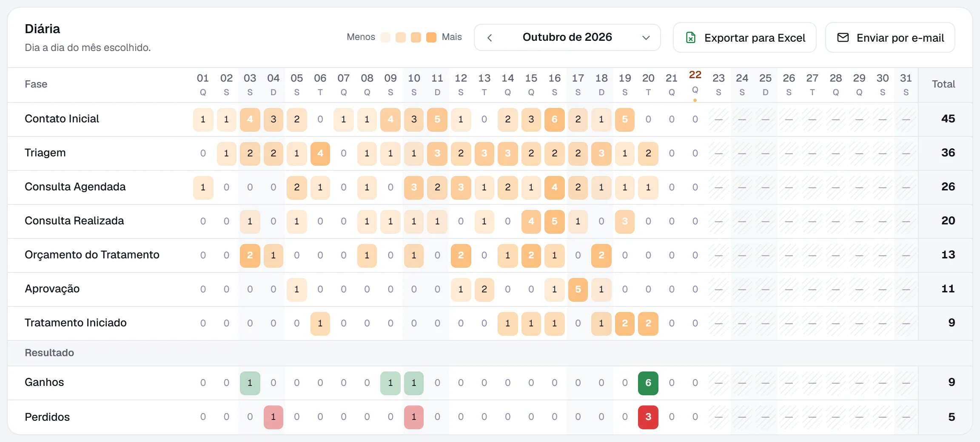
Task: Select the Orçamento do Tratamento row label
Action: [92, 255]
